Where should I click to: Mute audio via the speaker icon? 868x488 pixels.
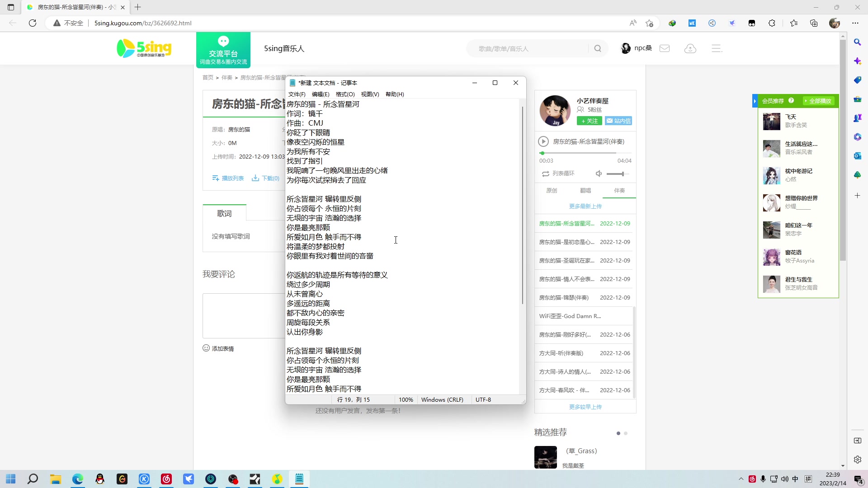(x=599, y=174)
